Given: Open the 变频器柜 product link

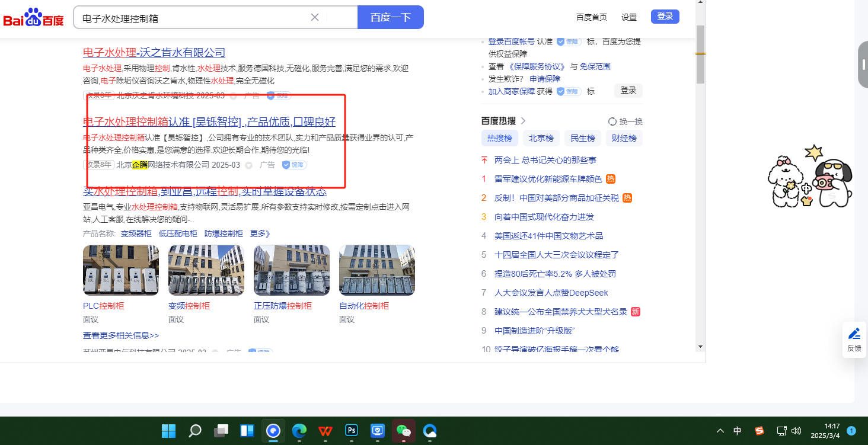Looking at the screenshot, I should tap(136, 233).
